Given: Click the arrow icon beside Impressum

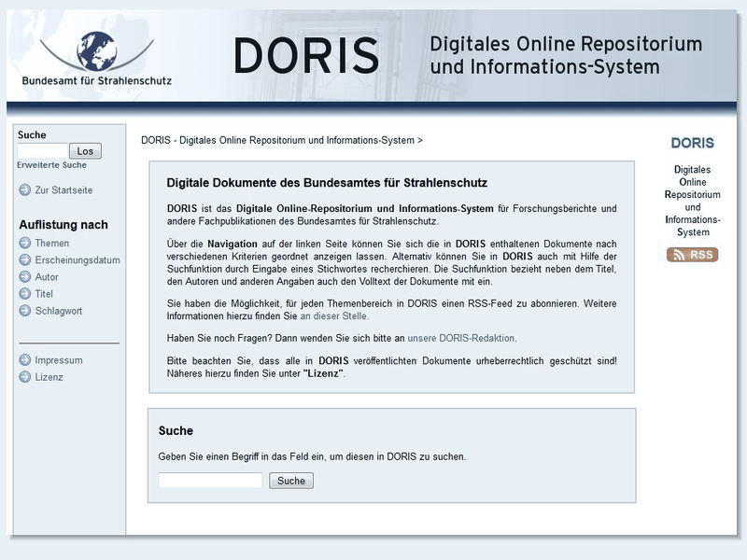Looking at the screenshot, I should 25,360.
